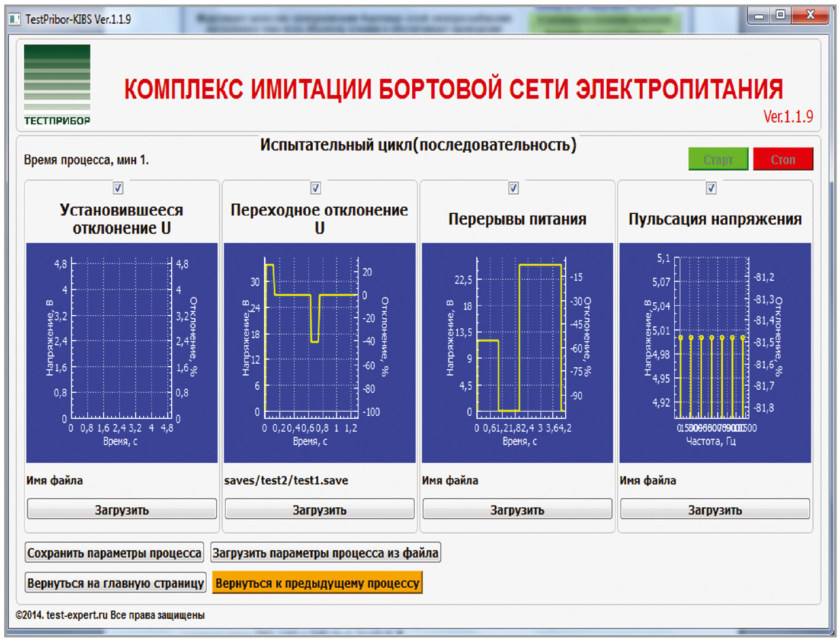The width and height of the screenshot is (840, 641).
Task: Click Загрузить under Переходное отклонение U
Action: (x=320, y=509)
